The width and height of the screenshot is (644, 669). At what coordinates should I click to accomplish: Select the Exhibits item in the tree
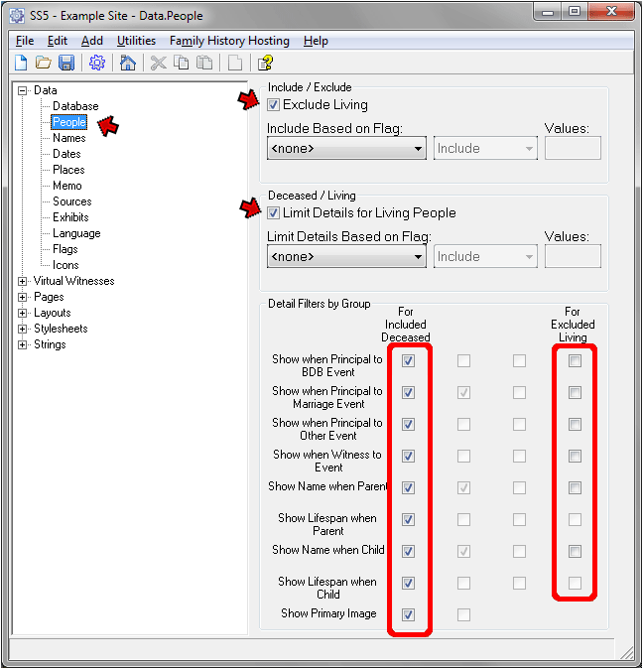[70, 217]
